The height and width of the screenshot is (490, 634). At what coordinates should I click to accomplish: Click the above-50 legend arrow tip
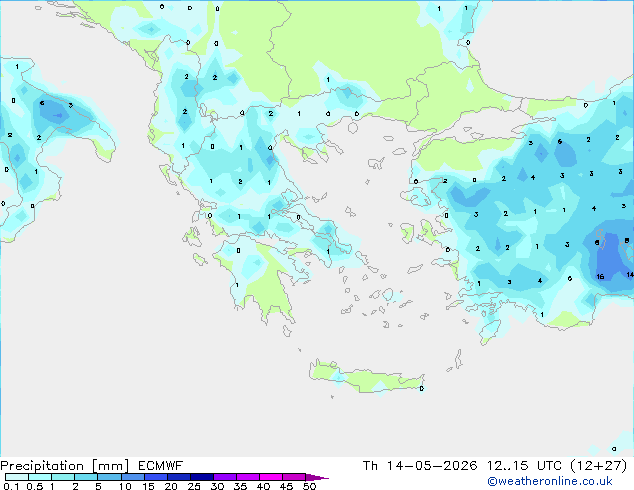[317, 477]
